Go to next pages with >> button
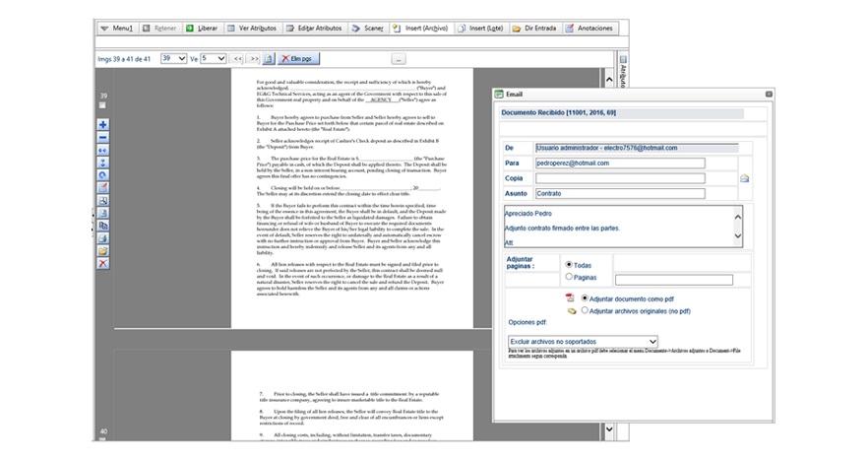 tap(254, 59)
